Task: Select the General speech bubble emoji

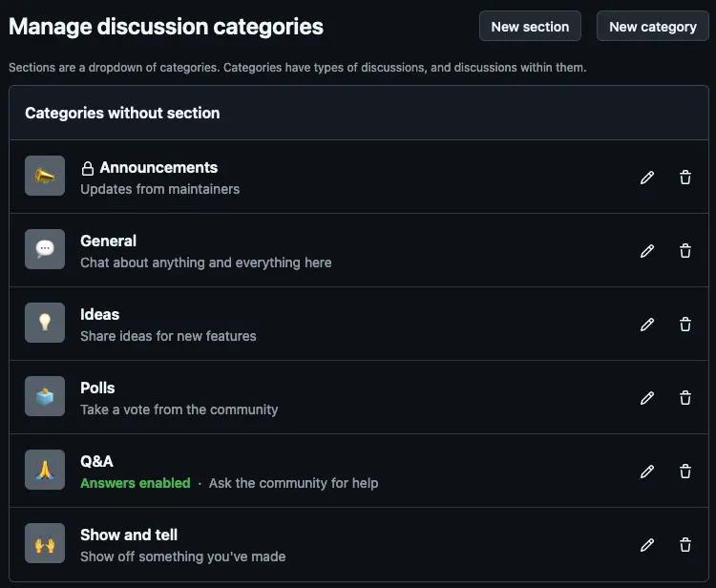Action: pos(45,249)
